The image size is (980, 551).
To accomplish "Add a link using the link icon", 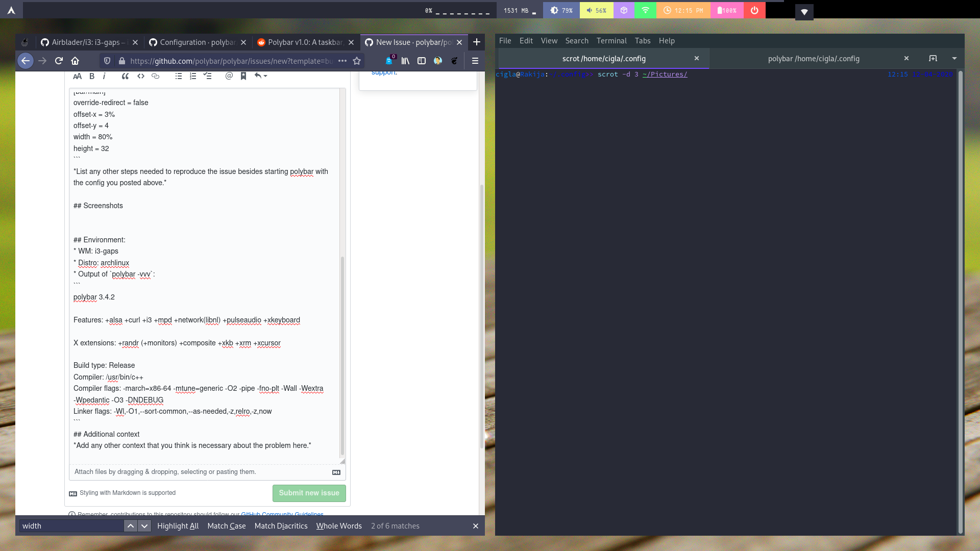I will pos(155,76).
